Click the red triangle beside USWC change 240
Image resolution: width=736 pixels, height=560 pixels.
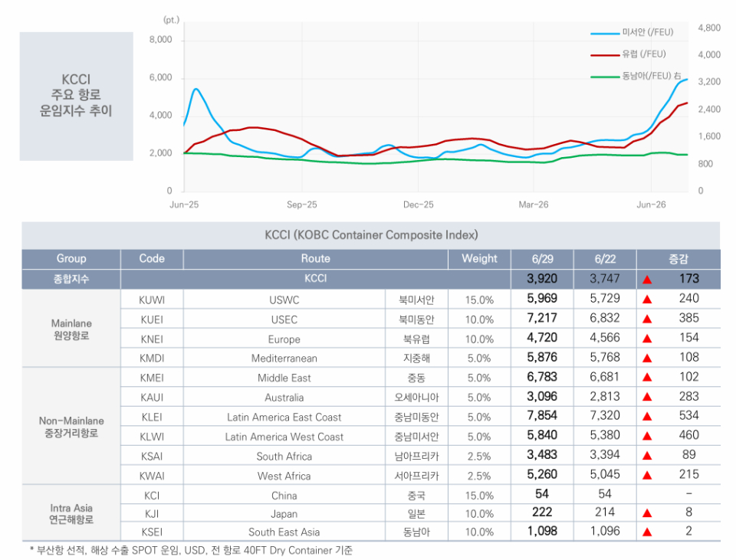[x=647, y=300]
